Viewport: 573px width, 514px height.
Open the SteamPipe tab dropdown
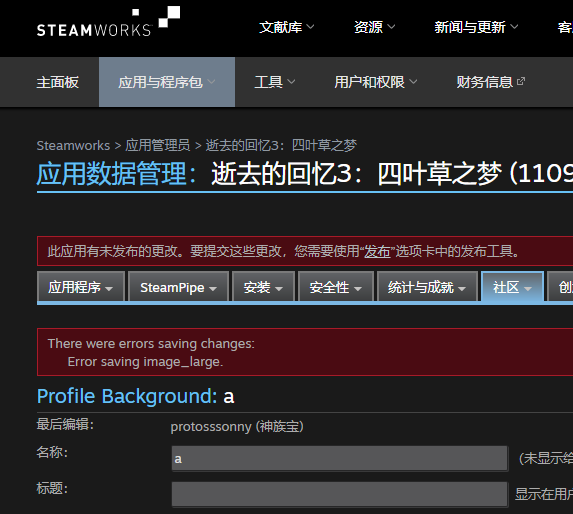pos(179,287)
